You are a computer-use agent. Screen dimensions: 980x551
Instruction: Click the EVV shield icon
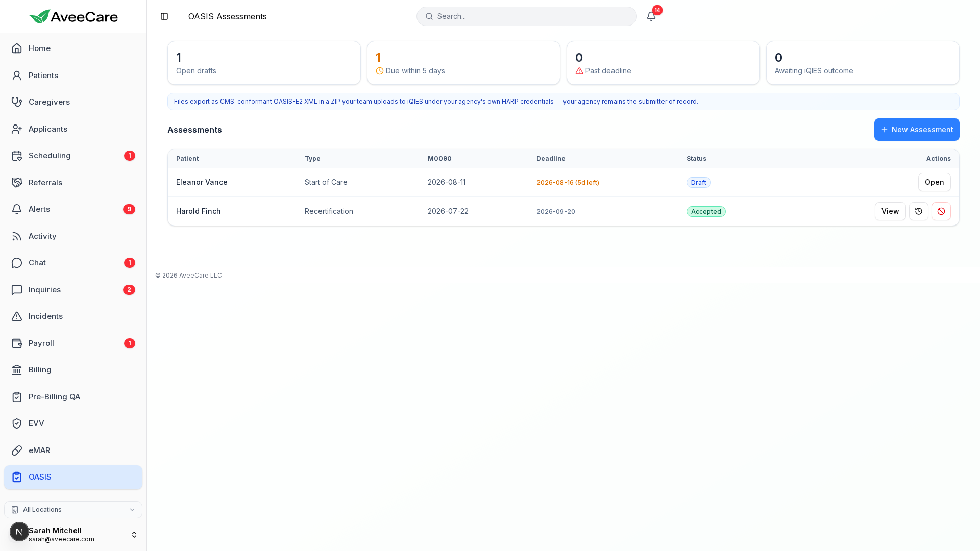pyautogui.click(x=17, y=423)
